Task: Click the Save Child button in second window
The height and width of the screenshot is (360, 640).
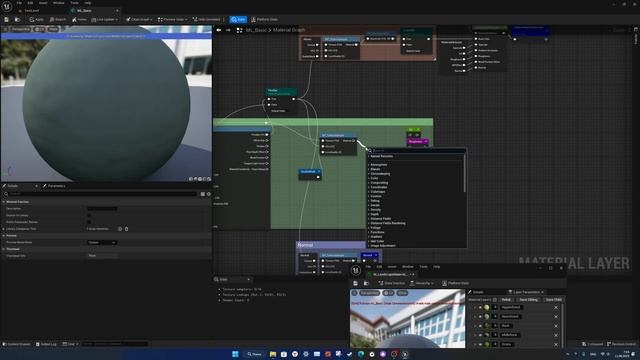Action: pyautogui.click(x=553, y=300)
